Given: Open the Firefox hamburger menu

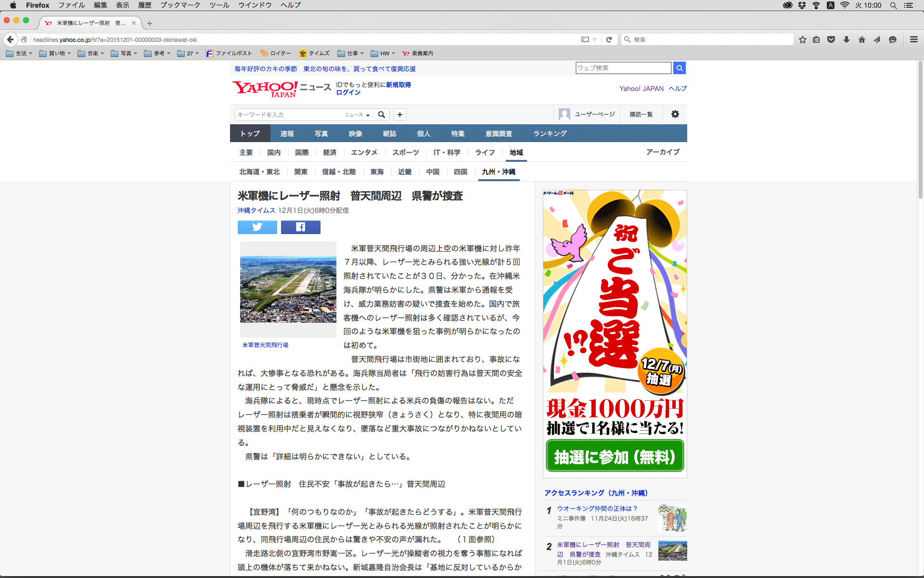Looking at the screenshot, I should click(913, 39).
